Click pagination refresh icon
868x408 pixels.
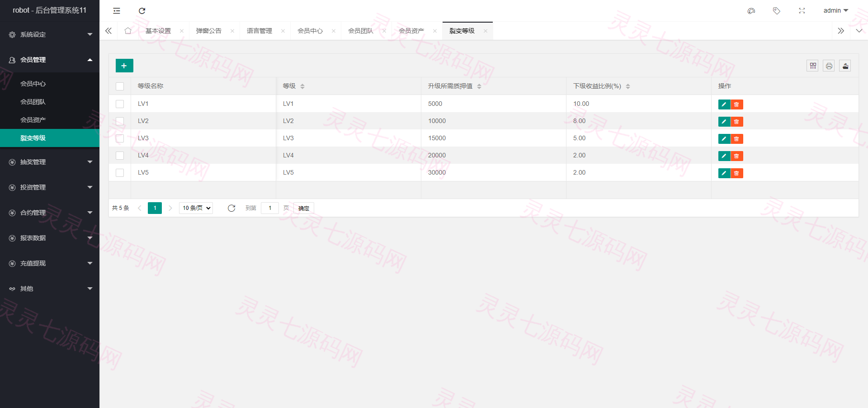[x=231, y=208]
